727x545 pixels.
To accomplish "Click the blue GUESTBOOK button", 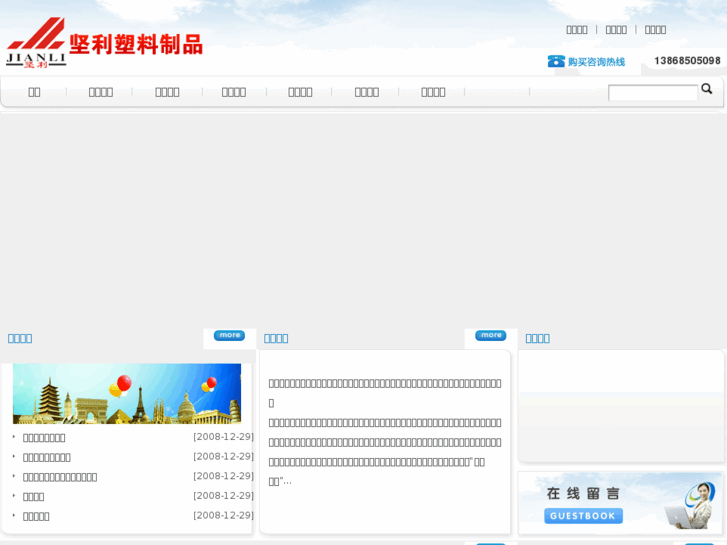I will point(583,516).
